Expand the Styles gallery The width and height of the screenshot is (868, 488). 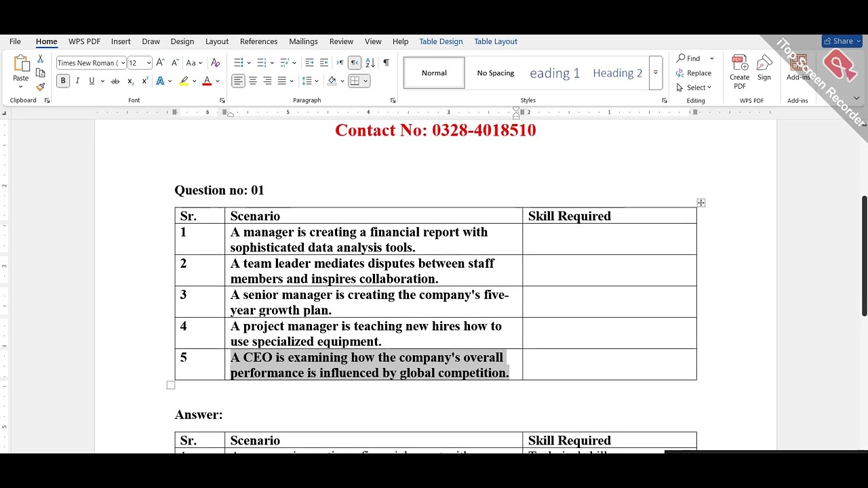click(x=656, y=73)
